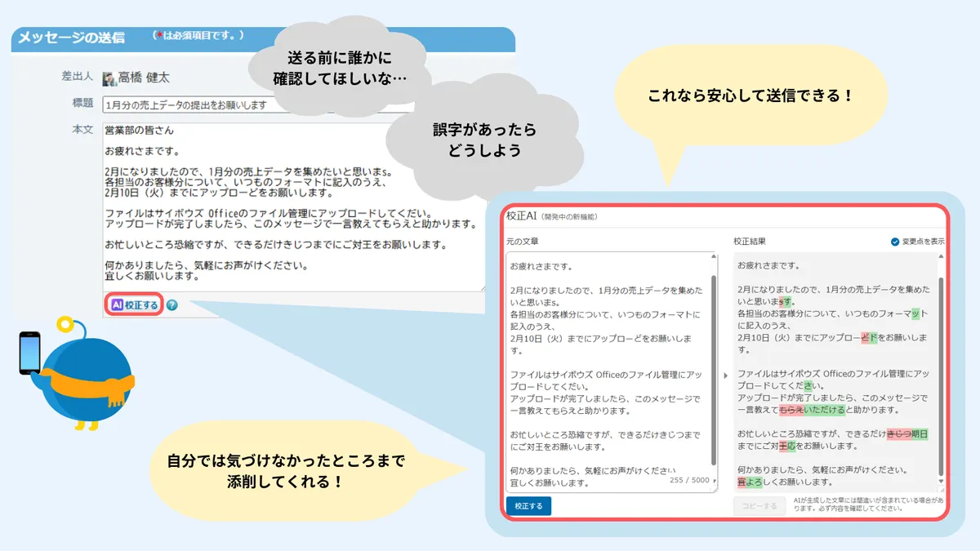Toggle the 変更点を表示 checkbox
The width and height of the screenshot is (980, 551).
(895, 242)
